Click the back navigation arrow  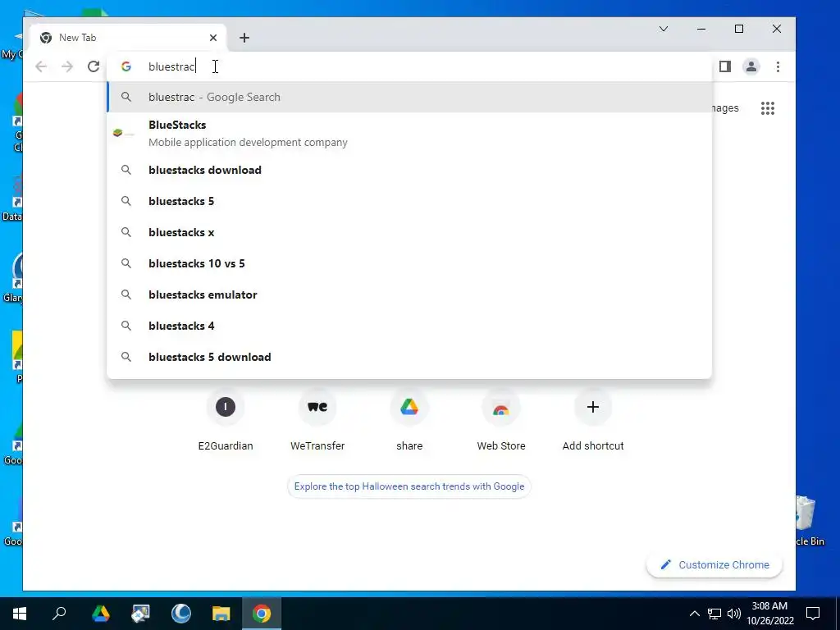(41, 66)
